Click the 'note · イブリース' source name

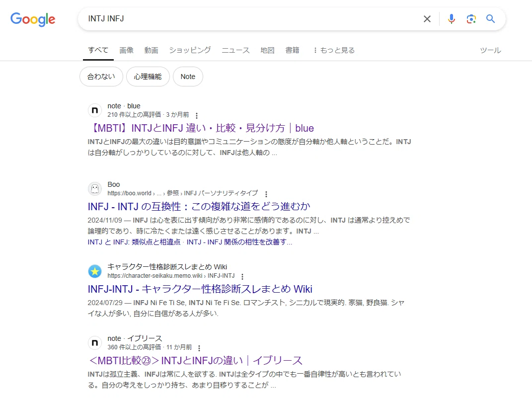pos(135,338)
